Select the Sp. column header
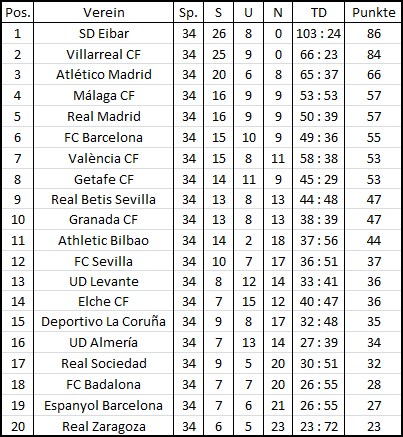This screenshot has width=403, height=437. [189, 13]
